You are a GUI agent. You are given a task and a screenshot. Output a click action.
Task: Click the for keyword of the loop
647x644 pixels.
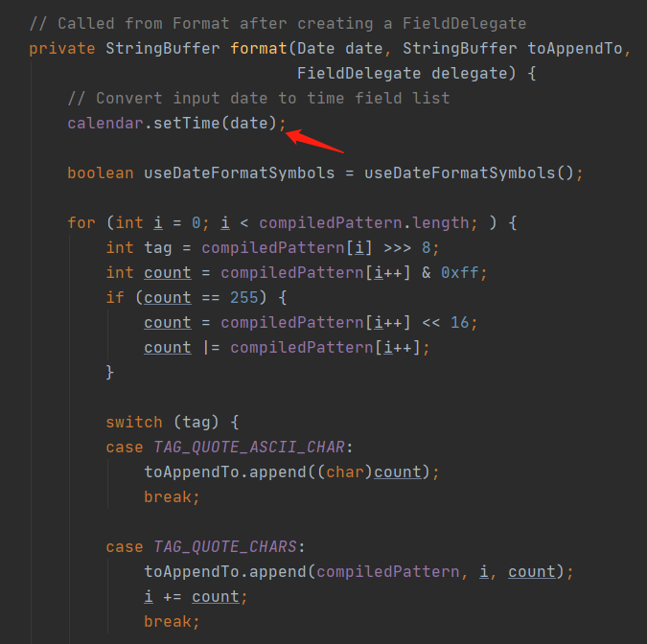[81, 223]
